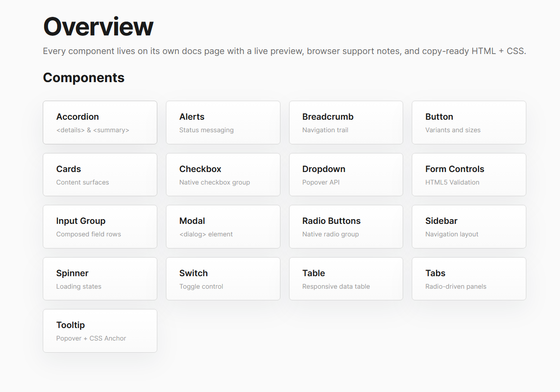Open the Accordion component page

(100, 122)
